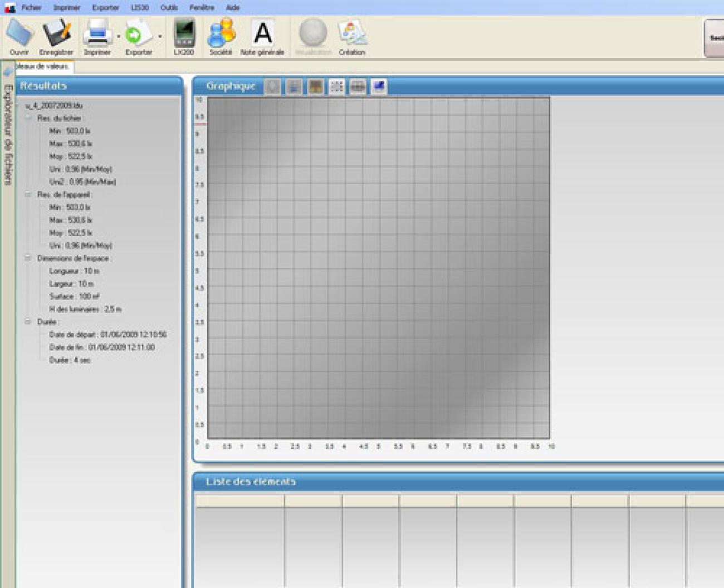Viewport: 724px width, 588px height.
Task: Open the Société people icon
Action: coord(221,33)
